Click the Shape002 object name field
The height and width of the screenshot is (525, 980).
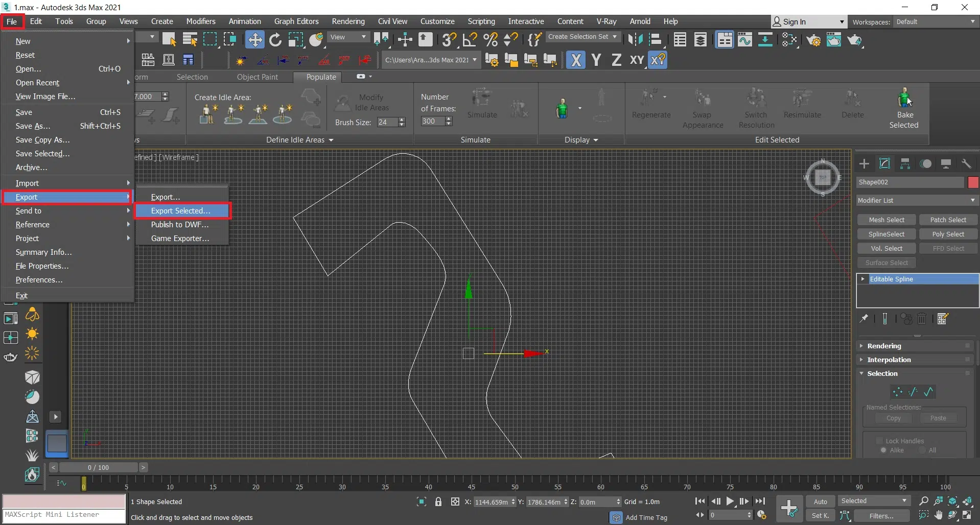909,182
